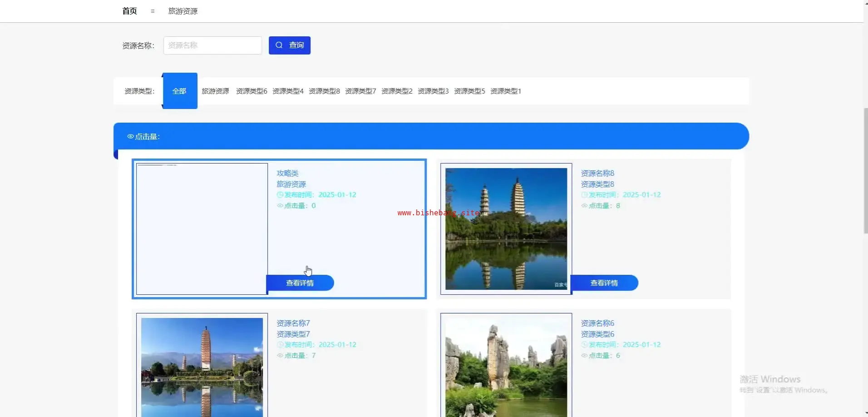Select the 全部 resource type filter

coord(179,91)
